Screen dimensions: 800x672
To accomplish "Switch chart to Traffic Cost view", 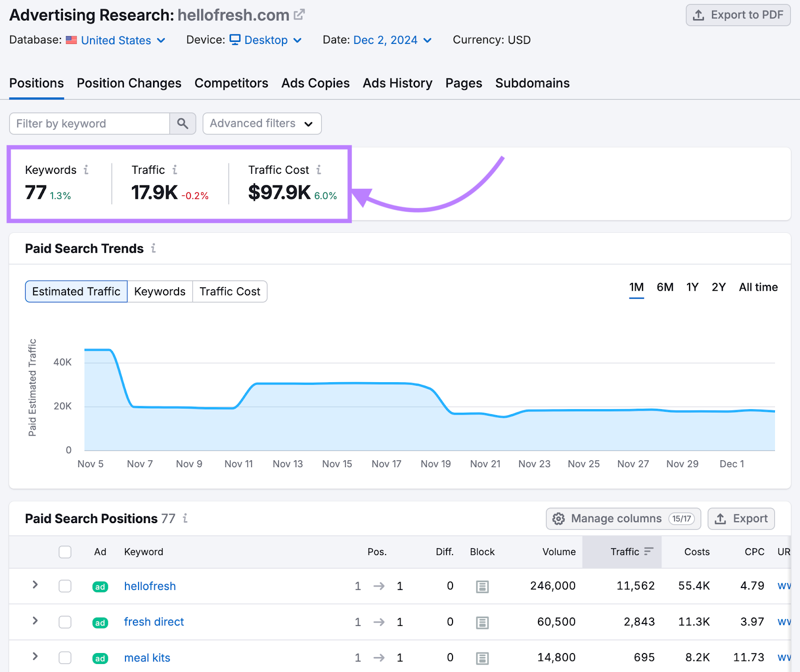I will coord(230,291).
